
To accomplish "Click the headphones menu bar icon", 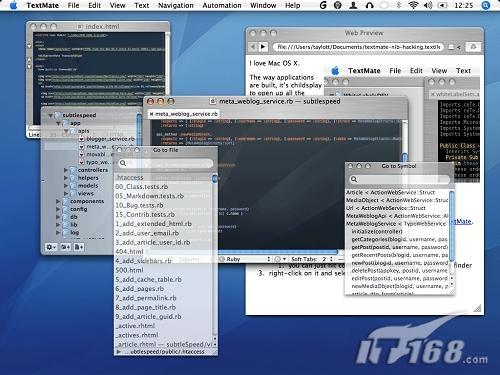I will [x=369, y=5].
